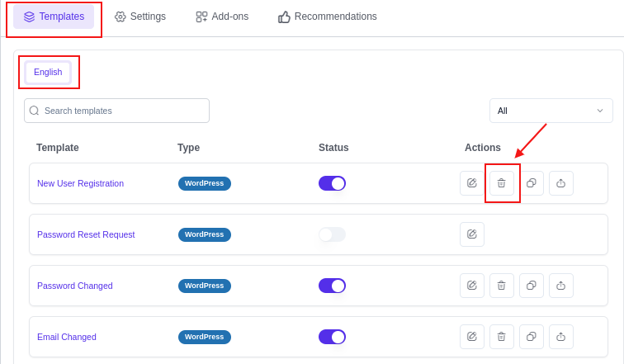The image size is (624, 364).
Task: Switch to the Settings tab
Action: [x=140, y=17]
